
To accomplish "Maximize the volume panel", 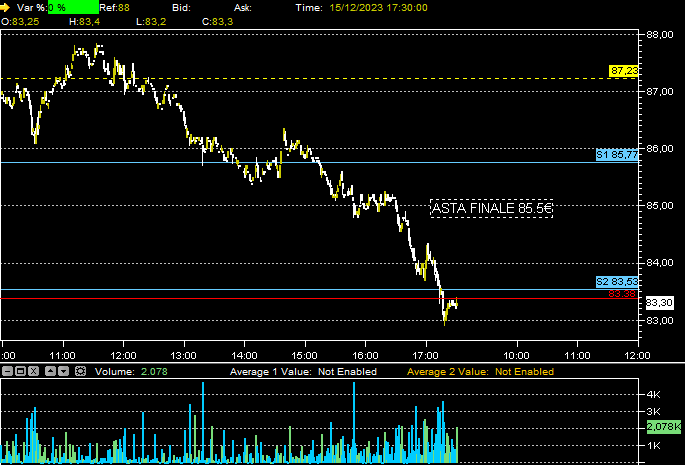I will coord(21,371).
